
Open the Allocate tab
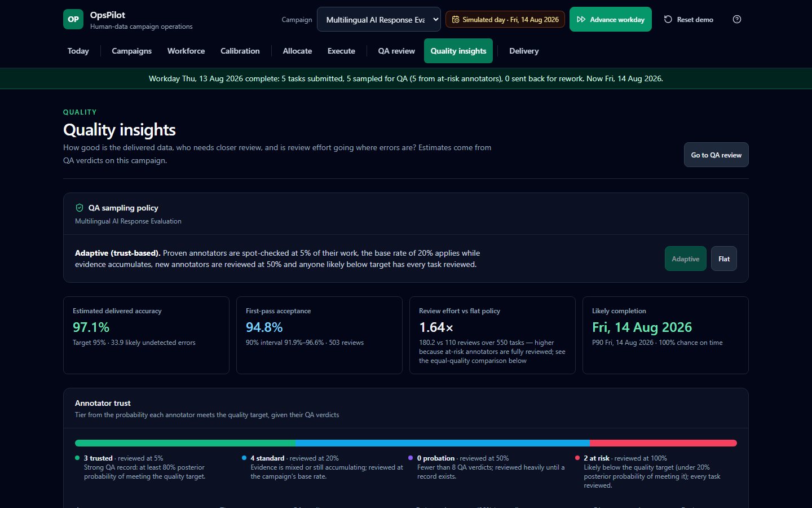[x=297, y=51]
